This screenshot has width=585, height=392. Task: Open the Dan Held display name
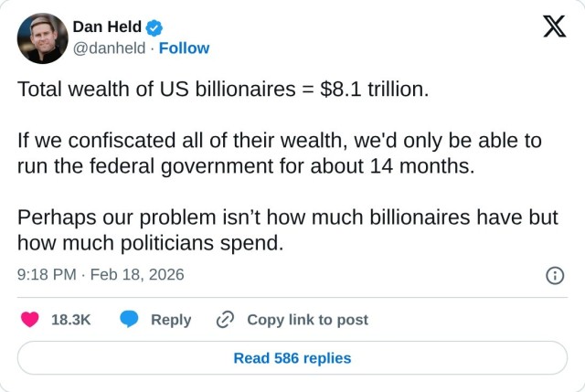tap(106, 26)
